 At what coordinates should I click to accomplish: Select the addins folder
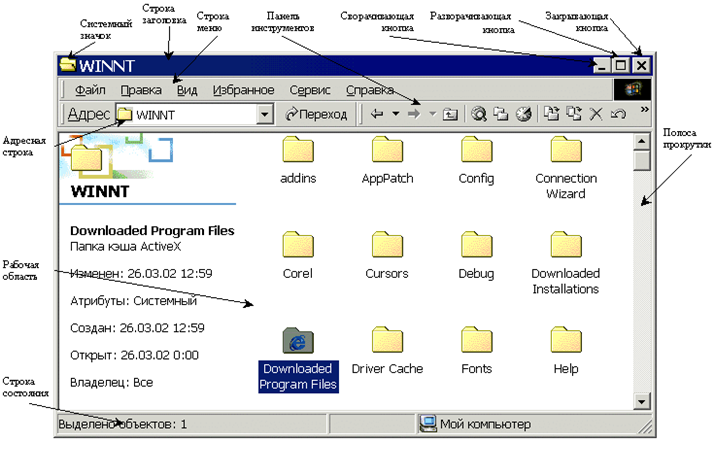(298, 160)
